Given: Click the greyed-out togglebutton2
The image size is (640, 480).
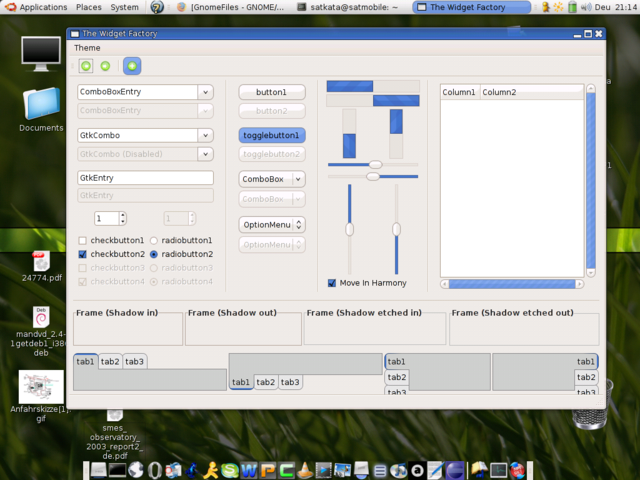Looking at the screenshot, I should point(272,154).
